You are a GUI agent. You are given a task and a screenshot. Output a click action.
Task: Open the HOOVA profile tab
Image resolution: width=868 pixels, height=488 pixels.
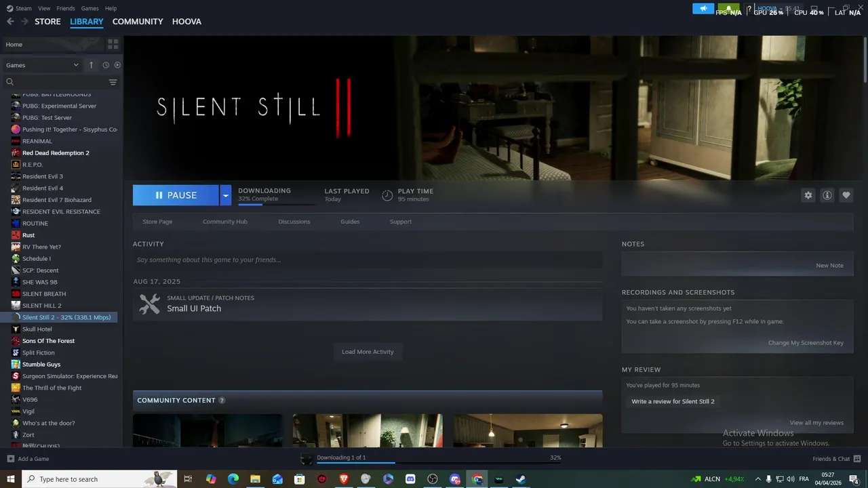(186, 22)
